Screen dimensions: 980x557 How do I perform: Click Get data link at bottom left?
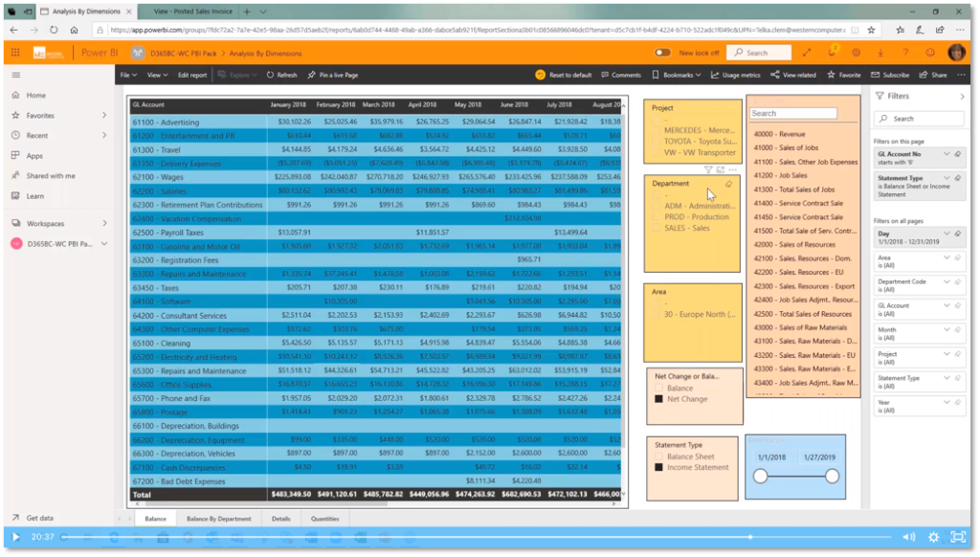pyautogui.click(x=39, y=517)
